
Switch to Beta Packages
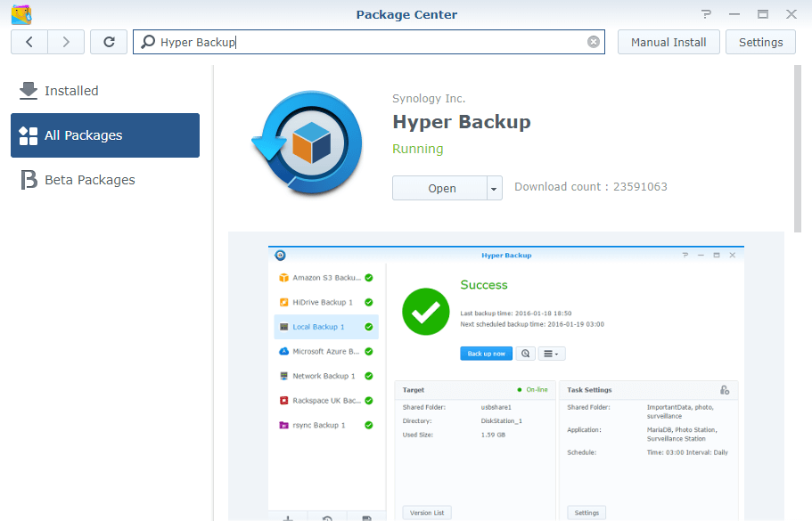coord(105,180)
